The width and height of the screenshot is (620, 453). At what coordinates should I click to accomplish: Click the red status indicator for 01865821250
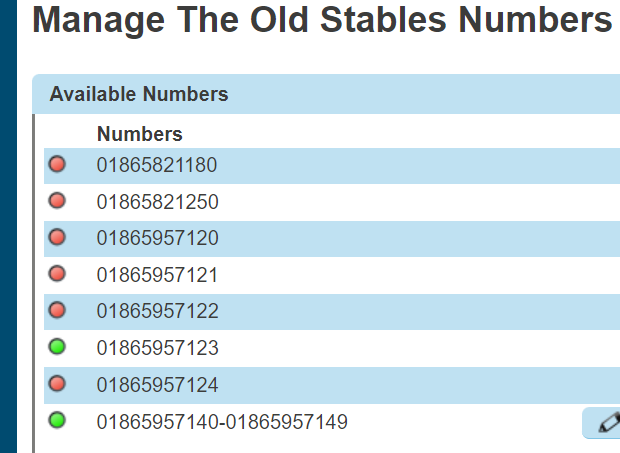coord(57,201)
